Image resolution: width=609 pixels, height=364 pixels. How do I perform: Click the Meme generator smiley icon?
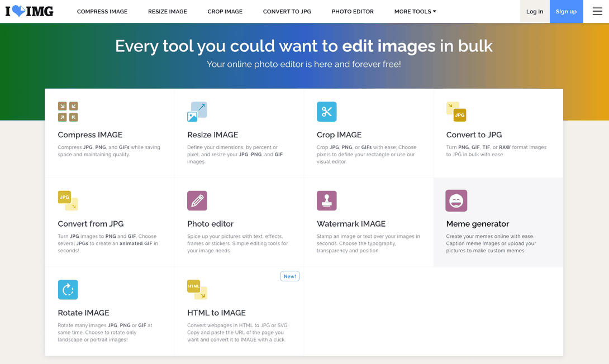pyautogui.click(x=456, y=200)
